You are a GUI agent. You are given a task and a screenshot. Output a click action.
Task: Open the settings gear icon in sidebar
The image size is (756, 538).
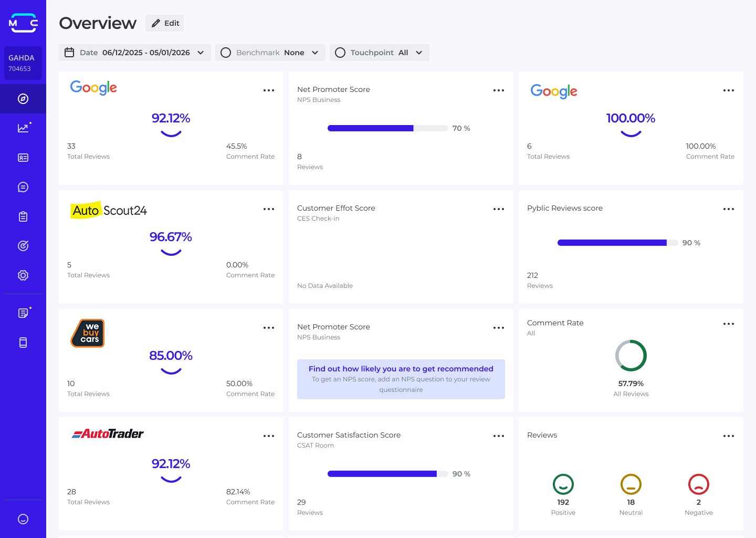click(x=23, y=275)
